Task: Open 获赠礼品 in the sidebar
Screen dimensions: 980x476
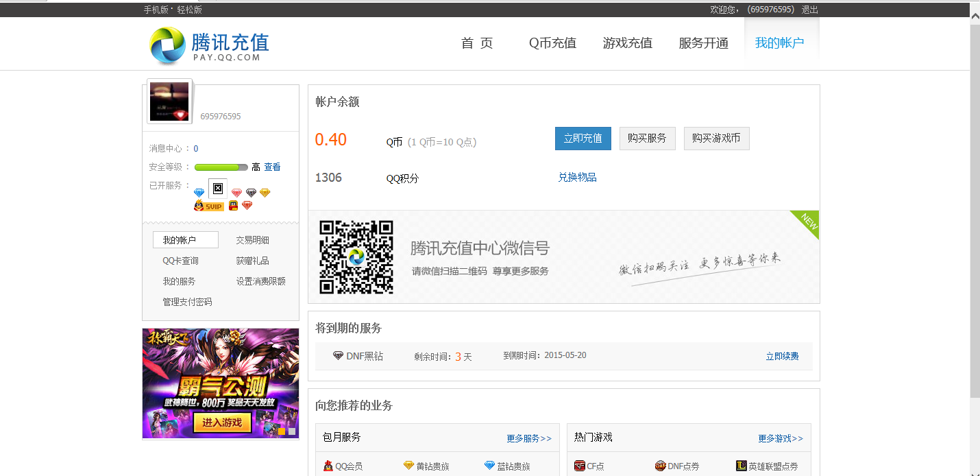Action: (x=253, y=261)
